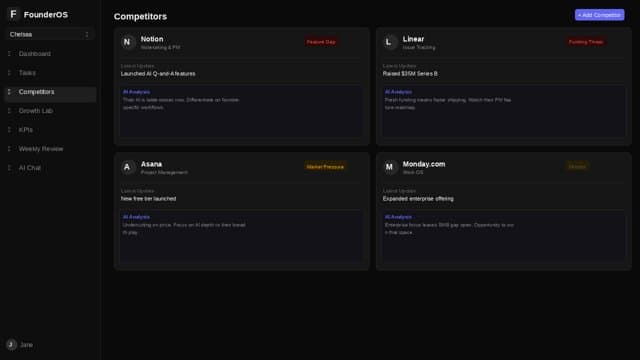
Task: Click the Add Competitor button
Action: pyautogui.click(x=599, y=15)
